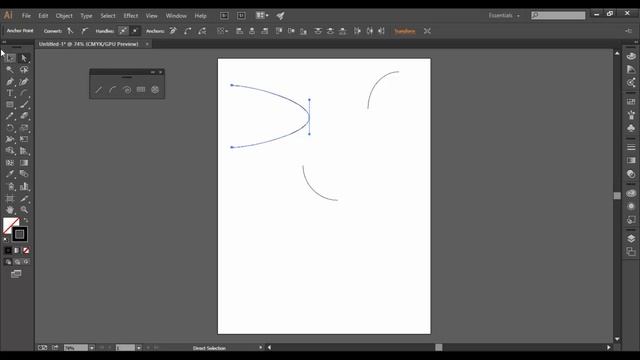Set the paint mode to Color

pos(8,250)
